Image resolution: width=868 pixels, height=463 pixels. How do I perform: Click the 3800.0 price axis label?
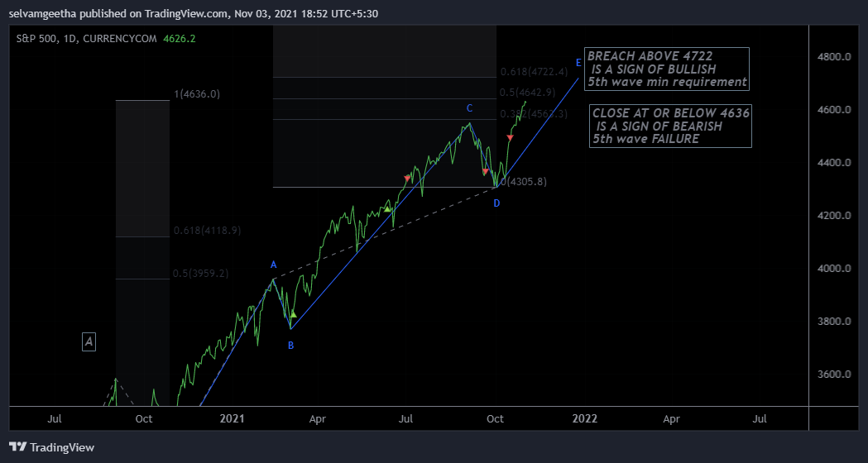[x=833, y=322]
